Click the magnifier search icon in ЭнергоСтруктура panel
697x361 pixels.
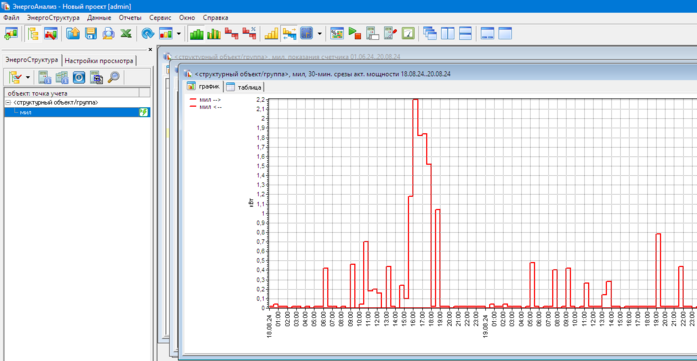click(x=114, y=77)
